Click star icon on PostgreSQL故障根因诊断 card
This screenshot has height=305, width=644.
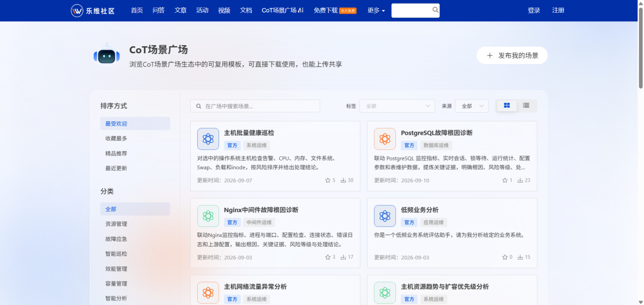[505, 180]
